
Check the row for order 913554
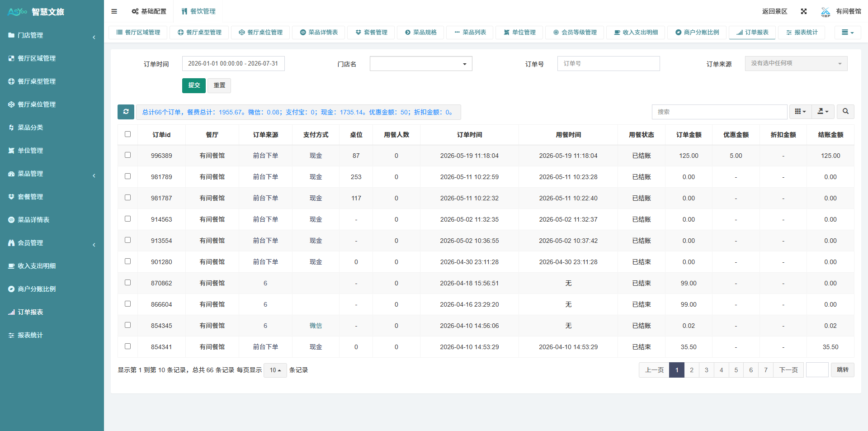(x=127, y=240)
